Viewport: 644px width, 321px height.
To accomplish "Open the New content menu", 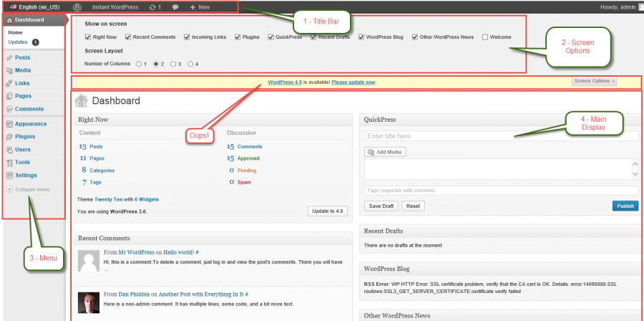I will (200, 7).
